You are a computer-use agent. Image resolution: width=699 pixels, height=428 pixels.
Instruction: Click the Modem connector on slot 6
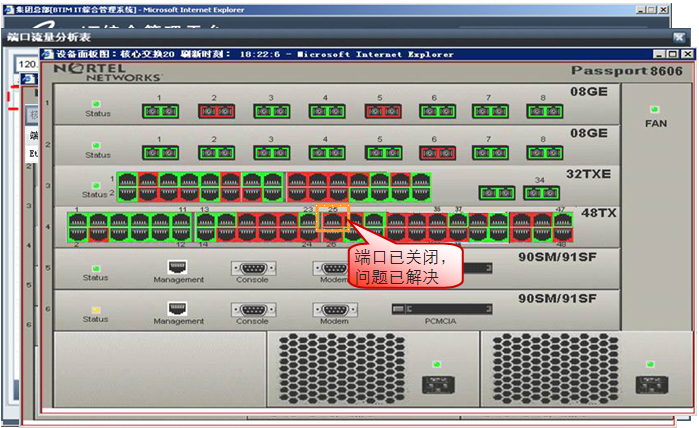(x=332, y=310)
